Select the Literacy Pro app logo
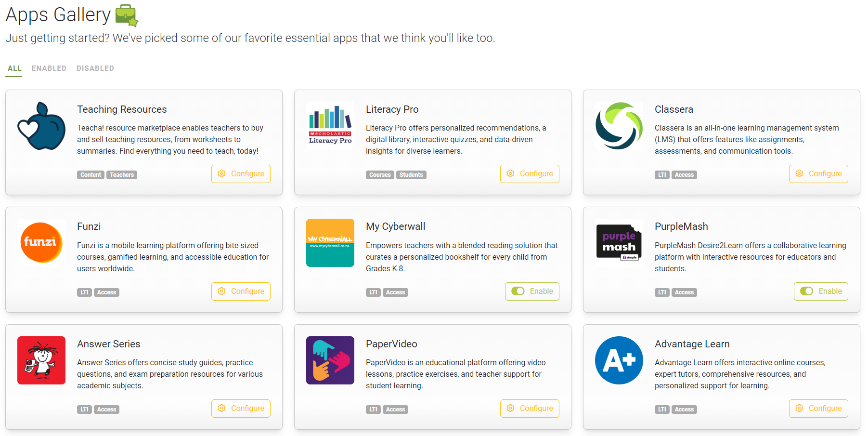This screenshot has width=868, height=436. (330, 125)
